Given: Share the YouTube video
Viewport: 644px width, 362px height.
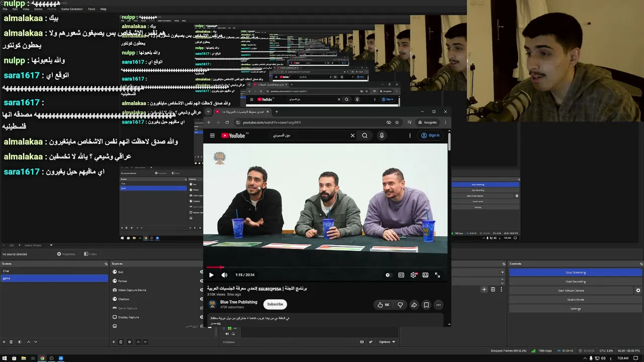Looking at the screenshot, I should (414, 305).
